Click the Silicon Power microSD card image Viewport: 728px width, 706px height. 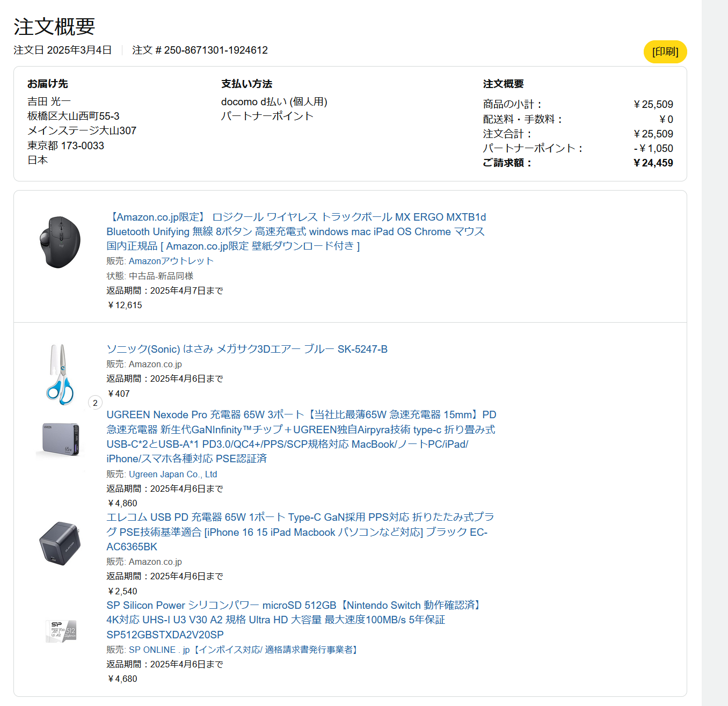coord(61,631)
